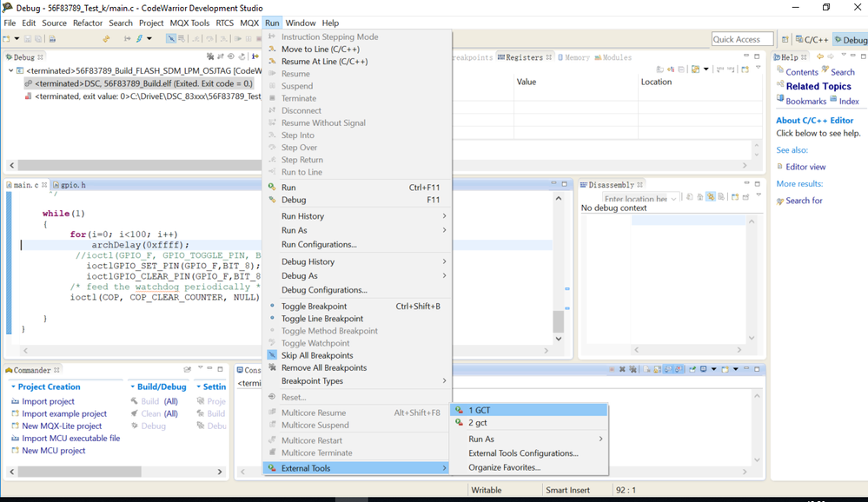Open Help Index link

pos(849,102)
